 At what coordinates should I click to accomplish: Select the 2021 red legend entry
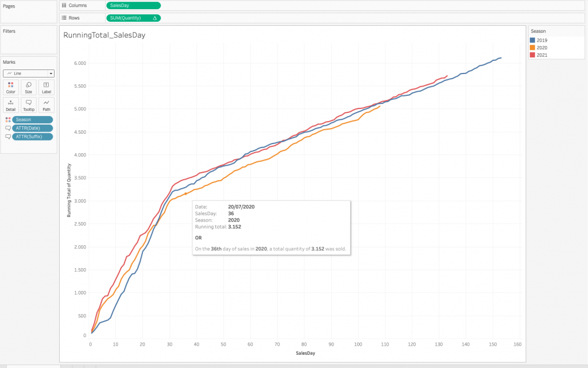click(541, 55)
